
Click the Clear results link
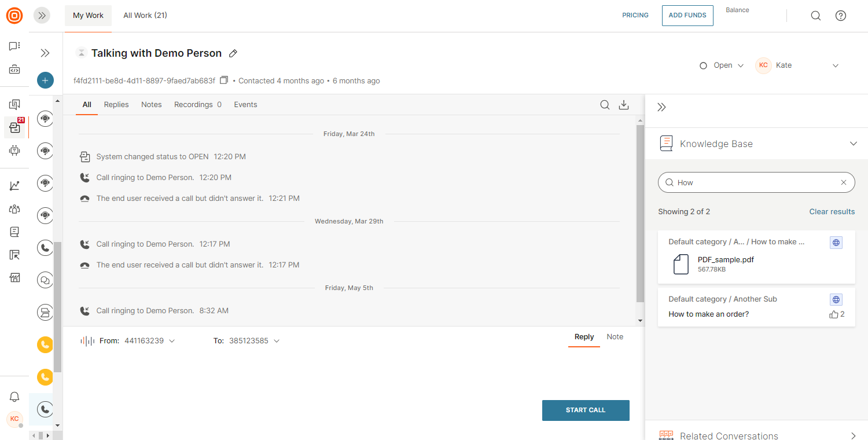832,212
